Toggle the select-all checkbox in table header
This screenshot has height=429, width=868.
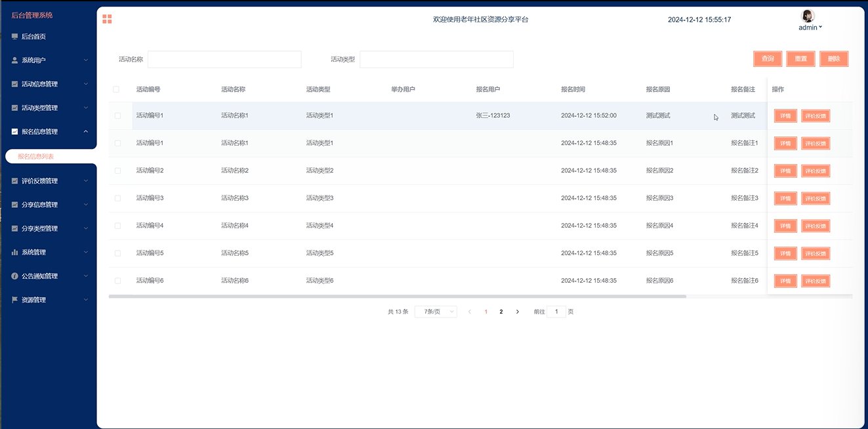(117, 89)
